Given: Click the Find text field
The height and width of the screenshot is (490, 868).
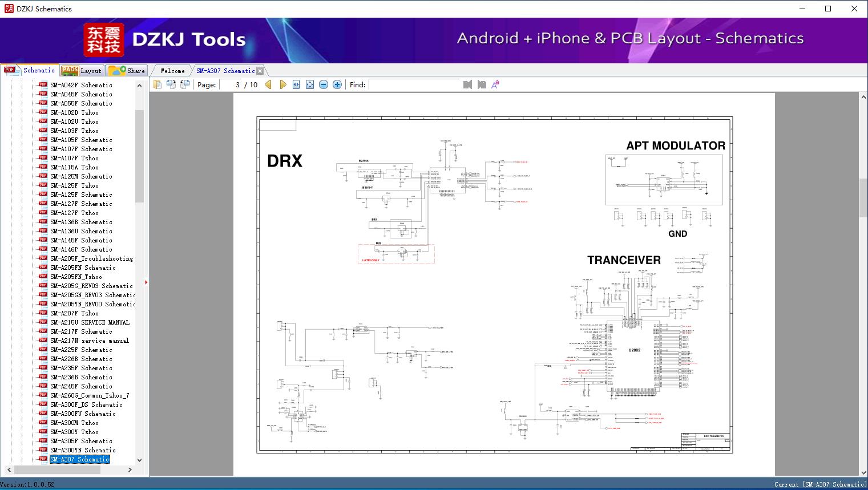Looking at the screenshot, I should click(x=414, y=84).
